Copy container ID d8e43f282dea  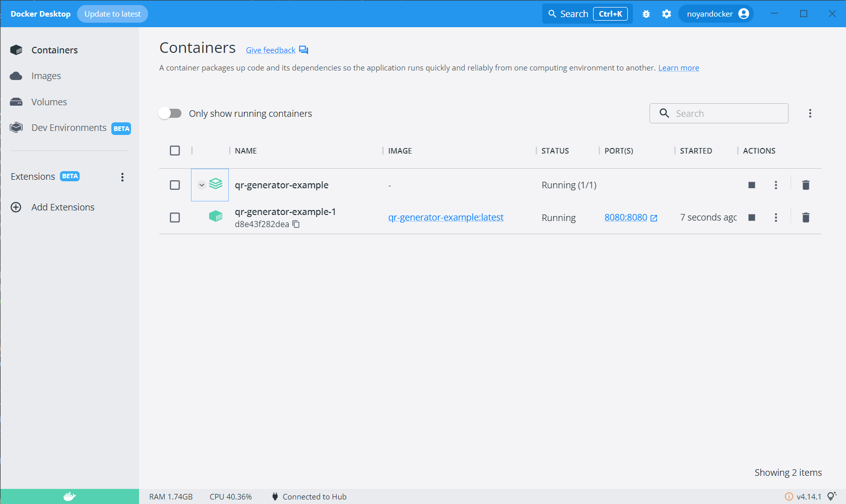(296, 224)
